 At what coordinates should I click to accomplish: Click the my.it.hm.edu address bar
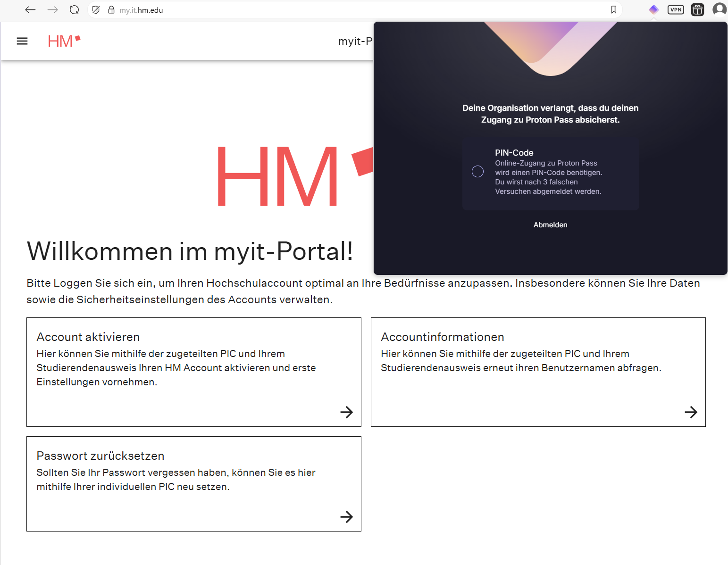click(330, 10)
